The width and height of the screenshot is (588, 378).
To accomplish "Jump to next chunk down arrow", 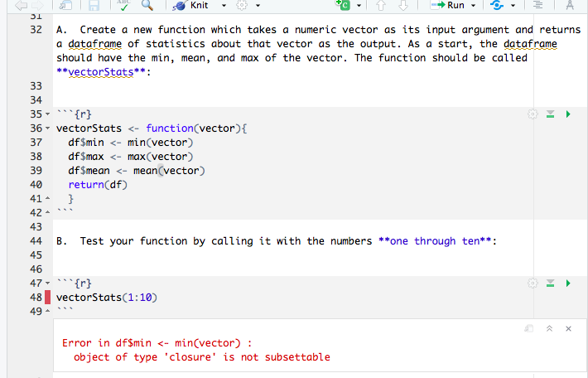I will tap(403, 5).
